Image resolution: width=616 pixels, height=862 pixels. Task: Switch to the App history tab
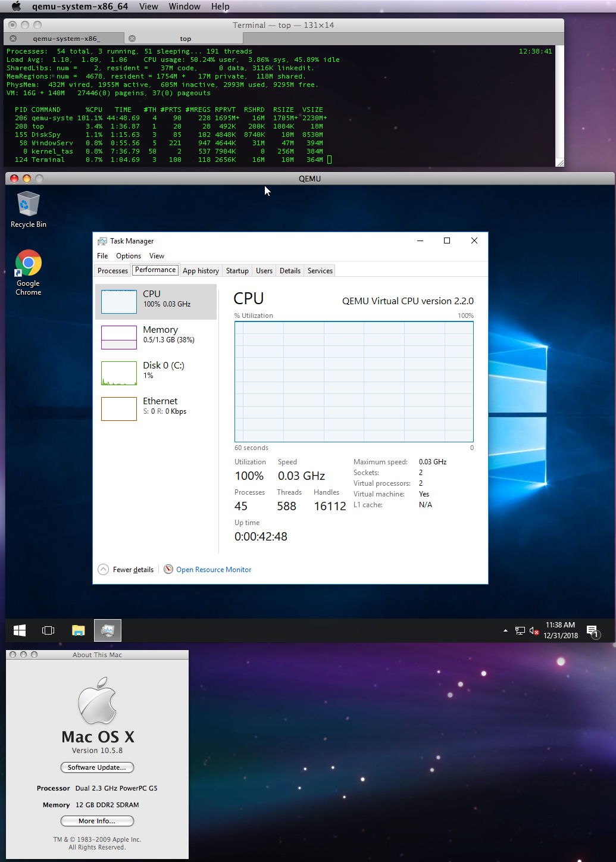201,271
